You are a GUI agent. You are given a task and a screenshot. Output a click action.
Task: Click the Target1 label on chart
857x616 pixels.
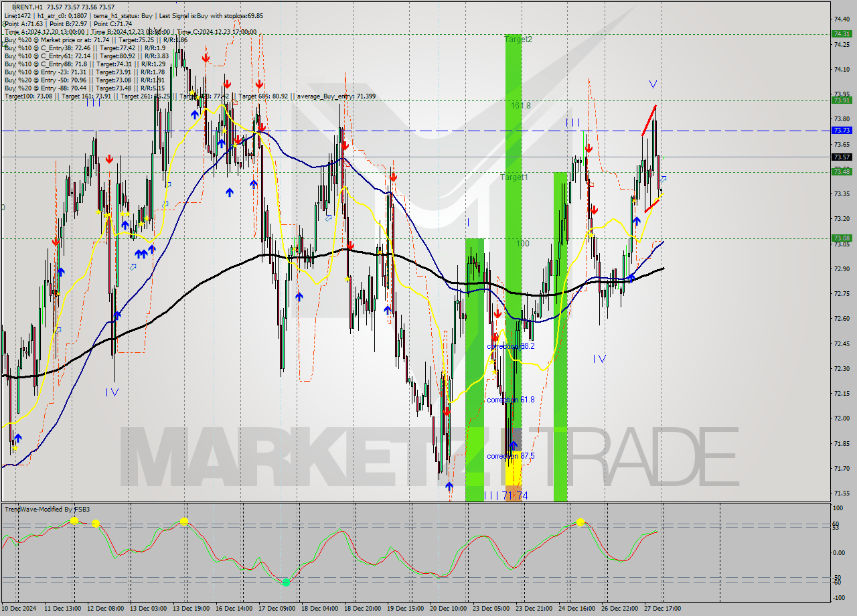point(514,177)
